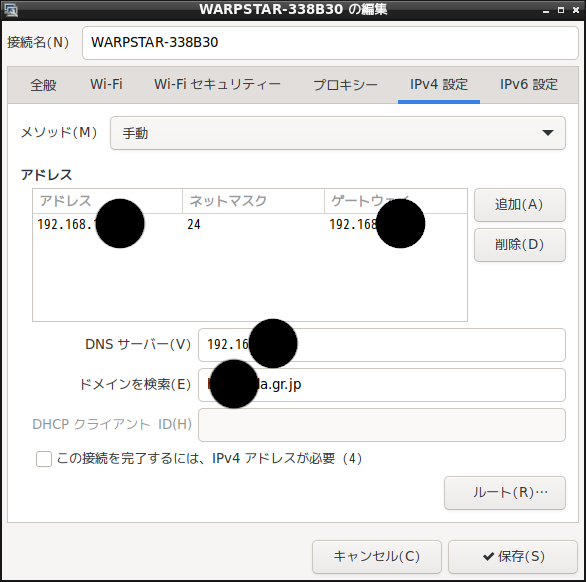Screen dimensions: 586x582
Task: Open the ルート(R)… routes button
Action: point(505,493)
